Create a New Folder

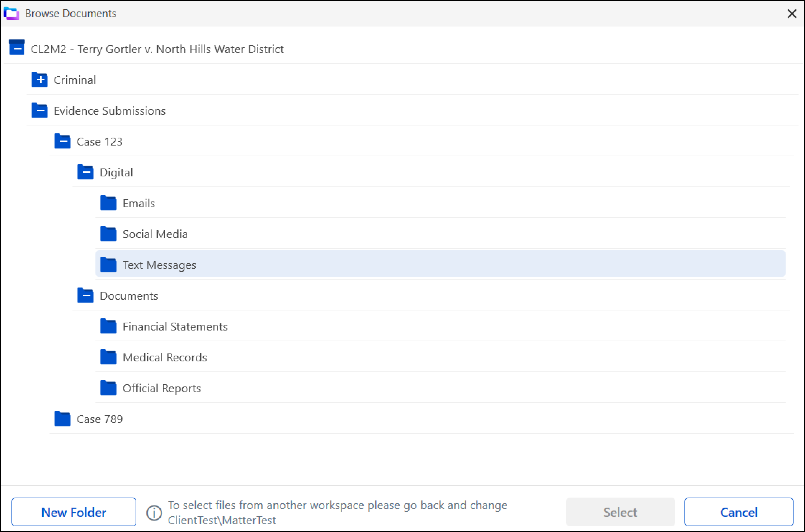point(74,512)
